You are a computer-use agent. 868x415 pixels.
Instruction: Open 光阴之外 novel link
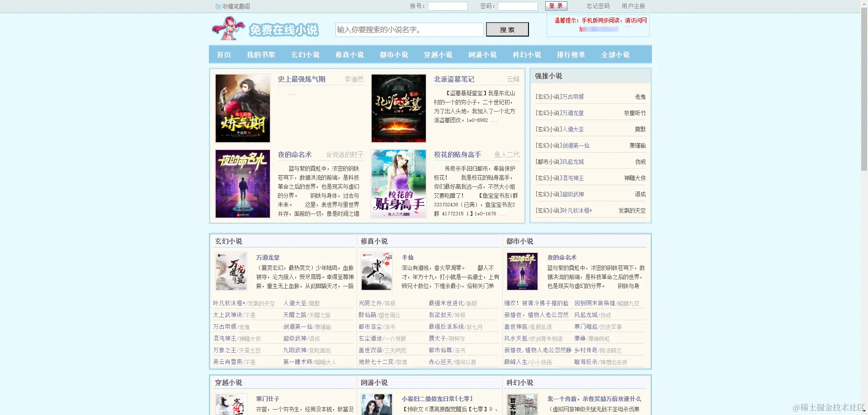(x=370, y=303)
